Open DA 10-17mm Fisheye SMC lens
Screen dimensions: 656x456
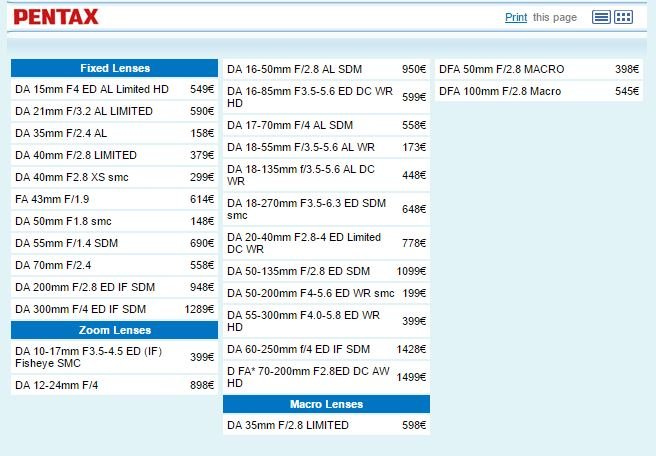(x=88, y=357)
